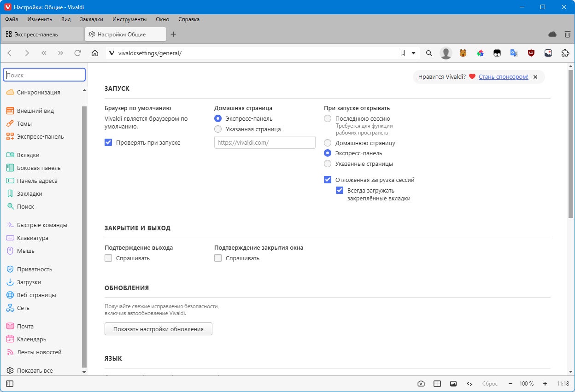Reload the current page
The image size is (575, 392).
77,53
